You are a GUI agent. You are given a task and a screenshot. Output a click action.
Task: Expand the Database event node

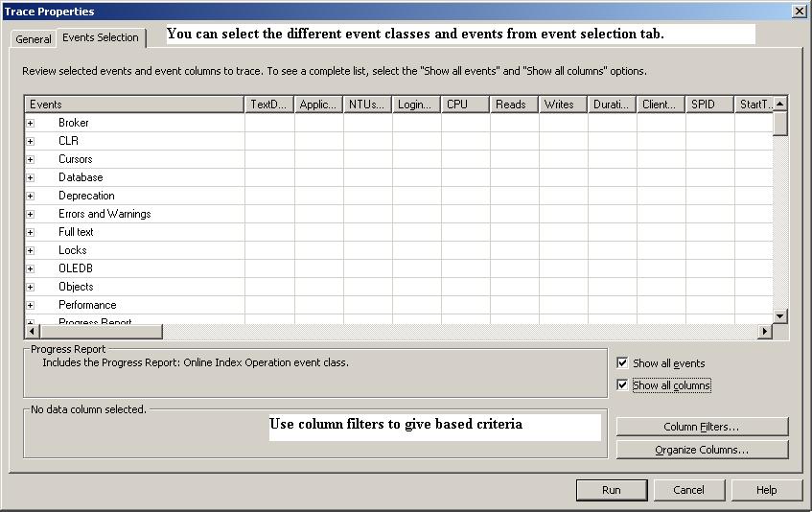point(31,177)
